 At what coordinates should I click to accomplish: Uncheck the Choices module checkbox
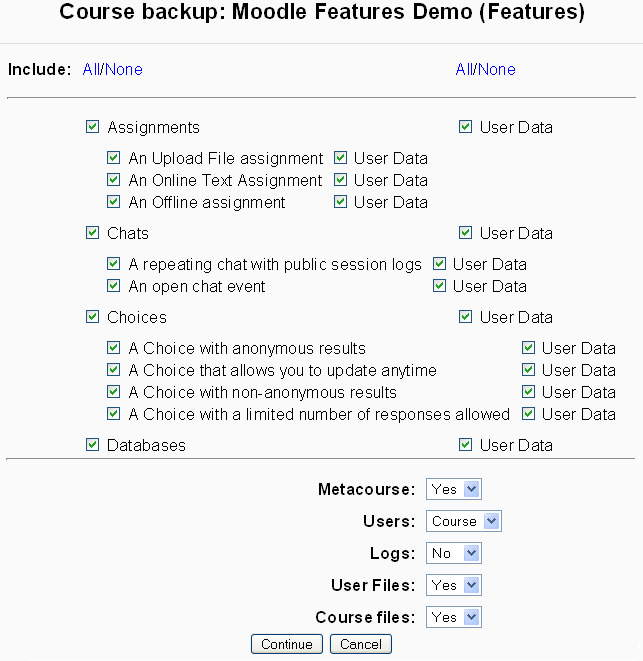click(x=93, y=317)
